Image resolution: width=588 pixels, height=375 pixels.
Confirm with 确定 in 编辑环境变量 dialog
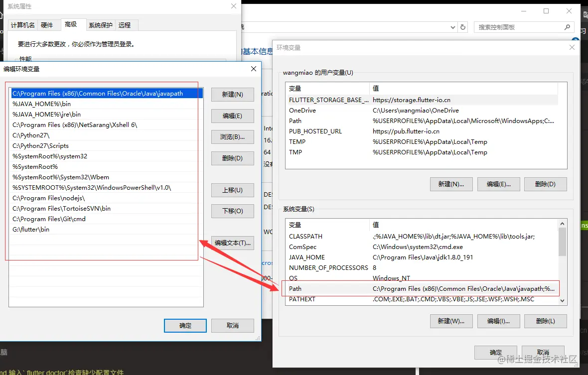coord(185,326)
